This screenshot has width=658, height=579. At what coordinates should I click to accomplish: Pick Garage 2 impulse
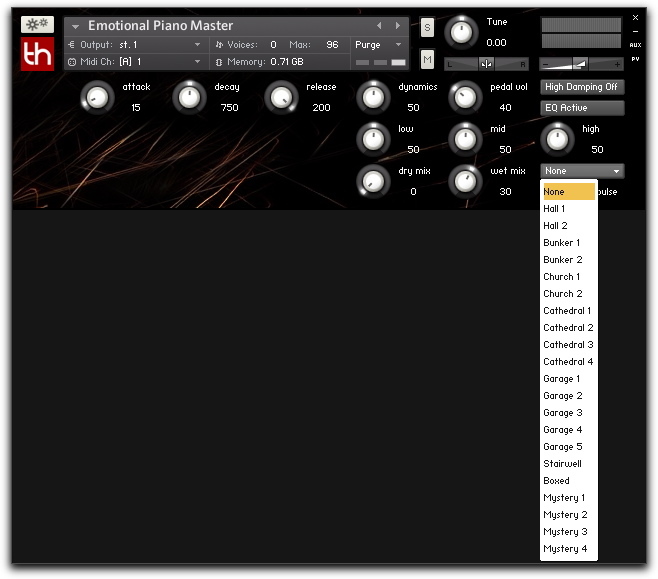tap(569, 396)
